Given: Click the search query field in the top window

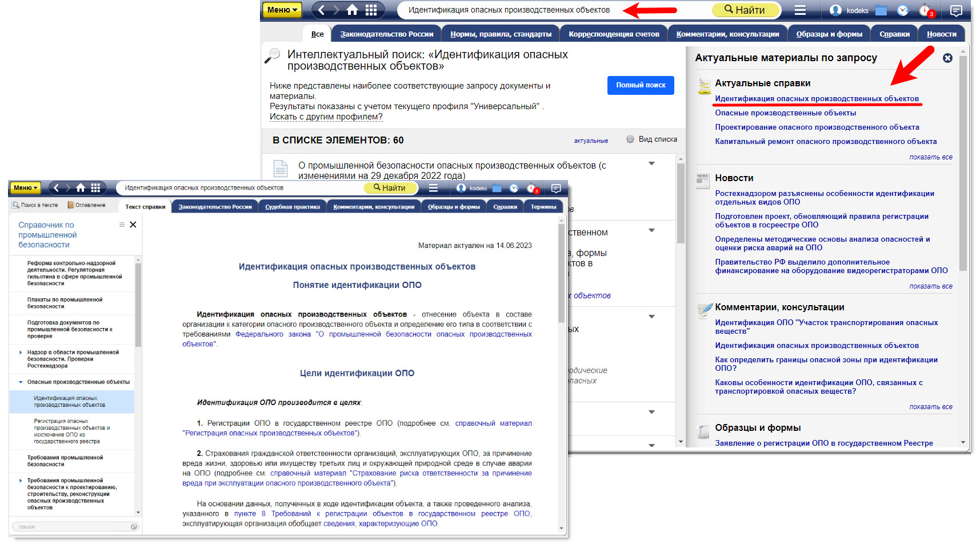Looking at the screenshot, I should coord(554,10).
